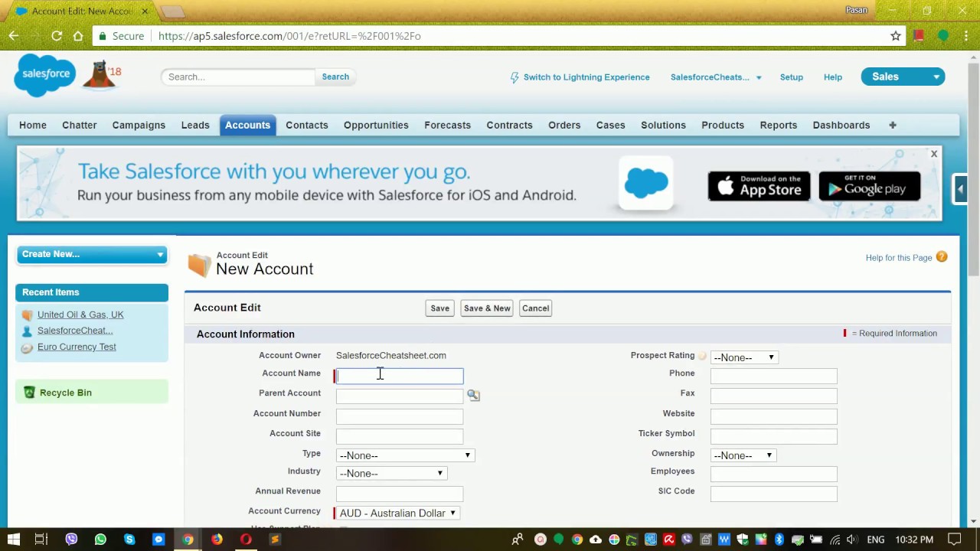The width and height of the screenshot is (980, 551).
Task: Click the plus icon for all tabs
Action: 892,125
